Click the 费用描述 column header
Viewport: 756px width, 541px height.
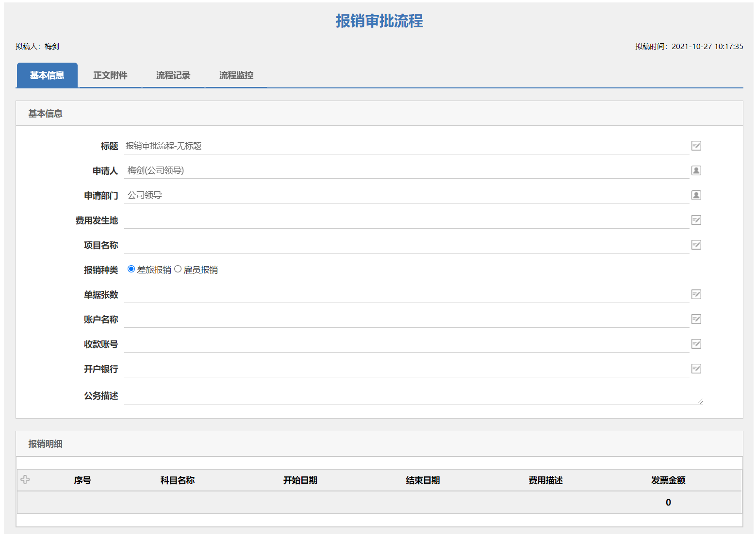546,480
